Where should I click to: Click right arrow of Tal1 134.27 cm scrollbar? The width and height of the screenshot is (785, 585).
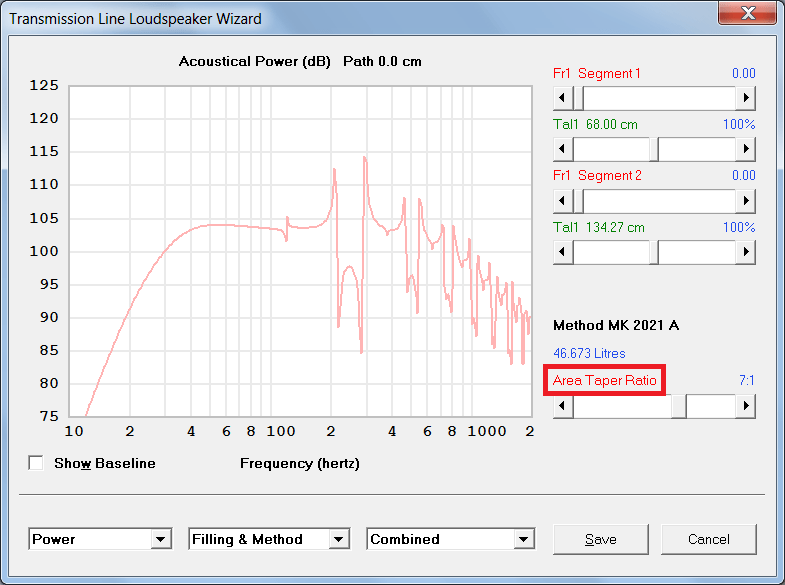coord(745,252)
